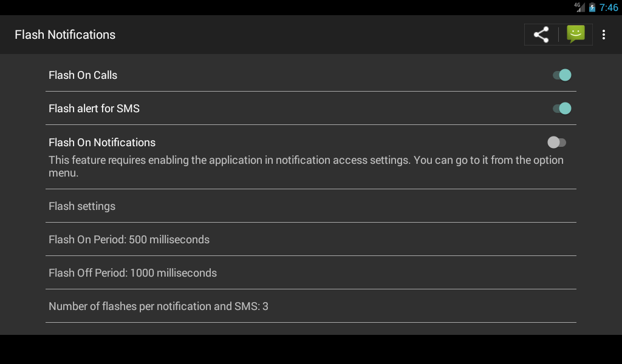Open the three-dot overflow menu
622x364 pixels.
click(x=603, y=35)
